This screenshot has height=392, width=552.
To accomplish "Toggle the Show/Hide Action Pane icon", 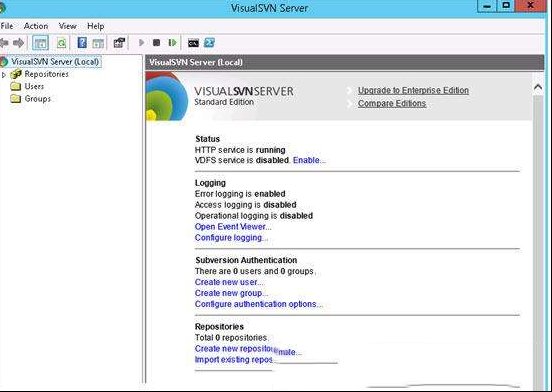I will click(98, 43).
